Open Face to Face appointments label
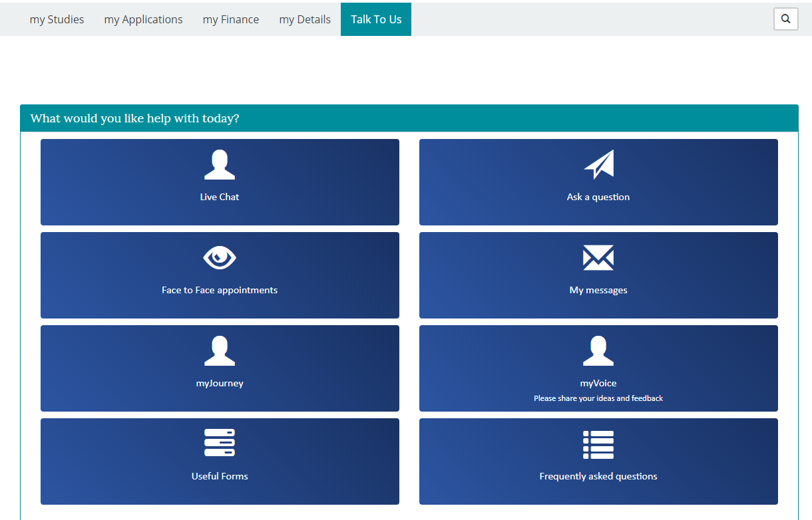 pos(220,290)
